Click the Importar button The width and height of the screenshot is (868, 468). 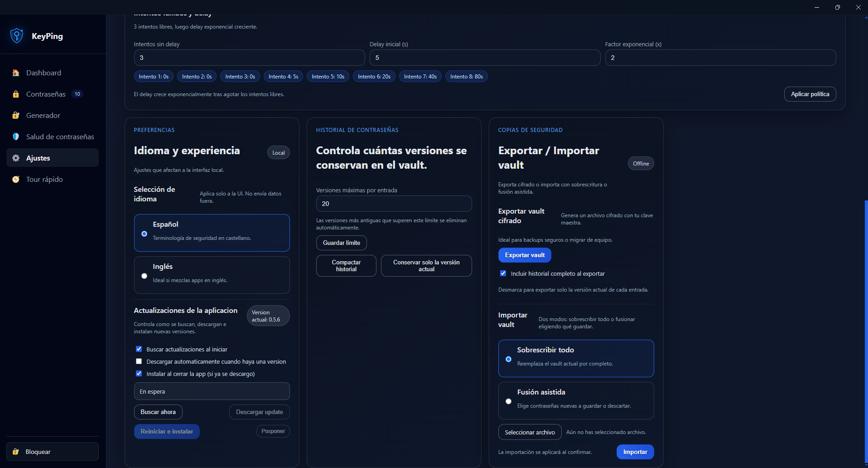(x=635, y=452)
